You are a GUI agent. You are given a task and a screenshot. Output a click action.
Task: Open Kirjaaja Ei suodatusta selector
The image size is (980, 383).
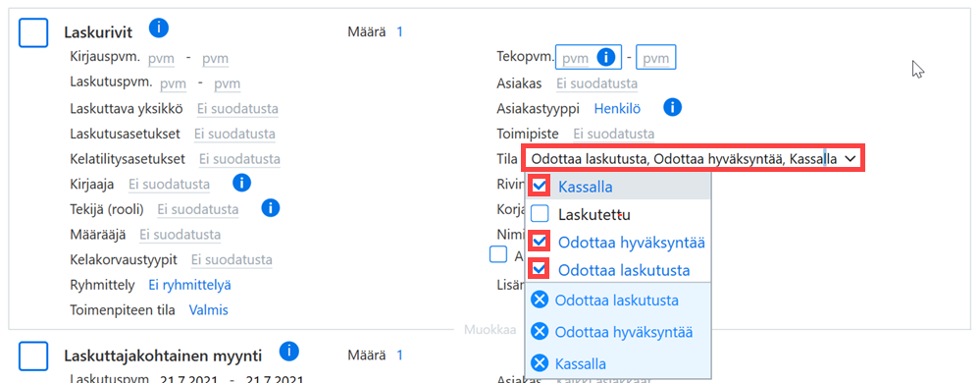[169, 184]
